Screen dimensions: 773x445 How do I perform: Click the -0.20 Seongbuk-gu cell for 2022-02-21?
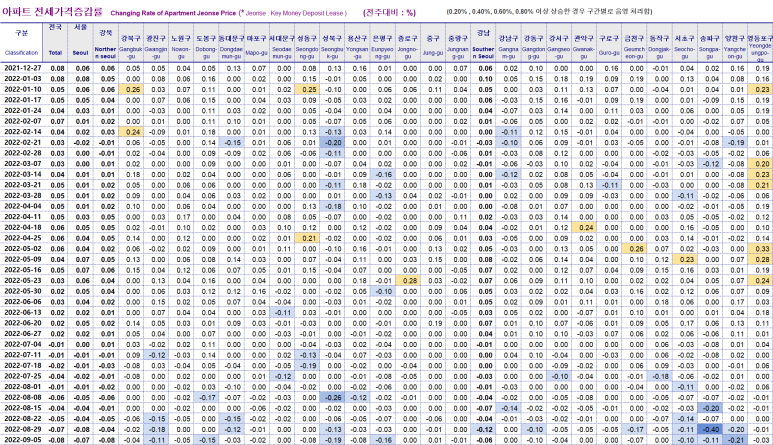point(332,142)
